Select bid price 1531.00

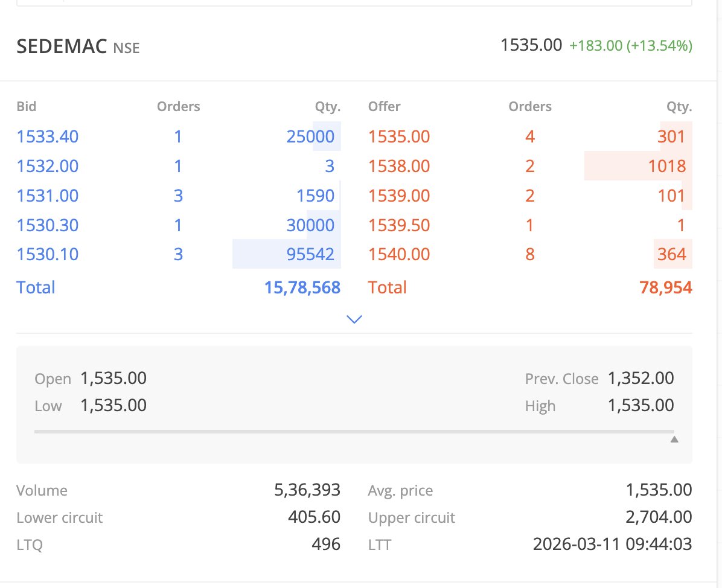(48, 196)
